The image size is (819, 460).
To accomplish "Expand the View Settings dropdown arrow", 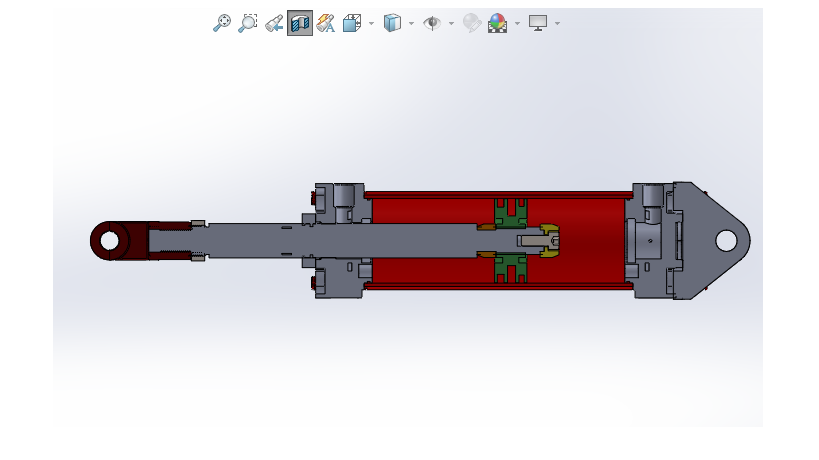I will click(x=557, y=23).
